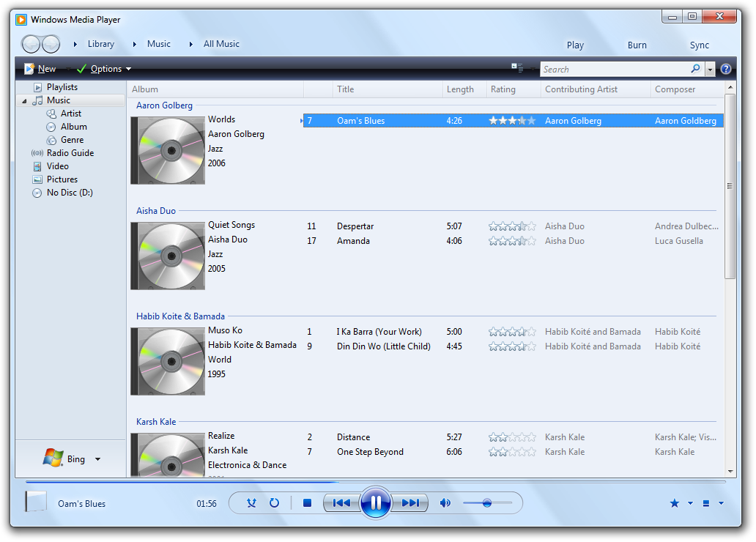Adjust the volume slider
This screenshot has height=542, width=756.
click(486, 503)
